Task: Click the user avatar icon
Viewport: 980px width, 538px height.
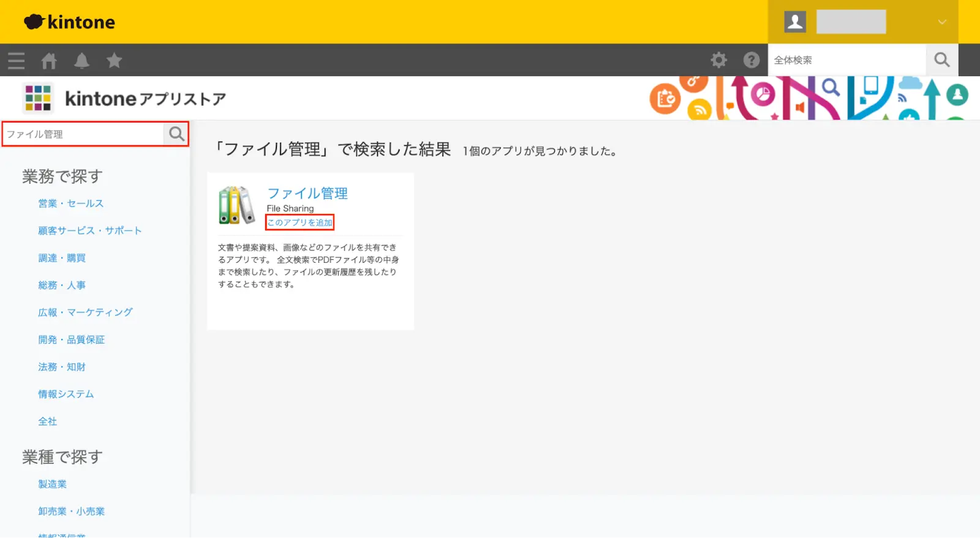Action: coord(795,22)
